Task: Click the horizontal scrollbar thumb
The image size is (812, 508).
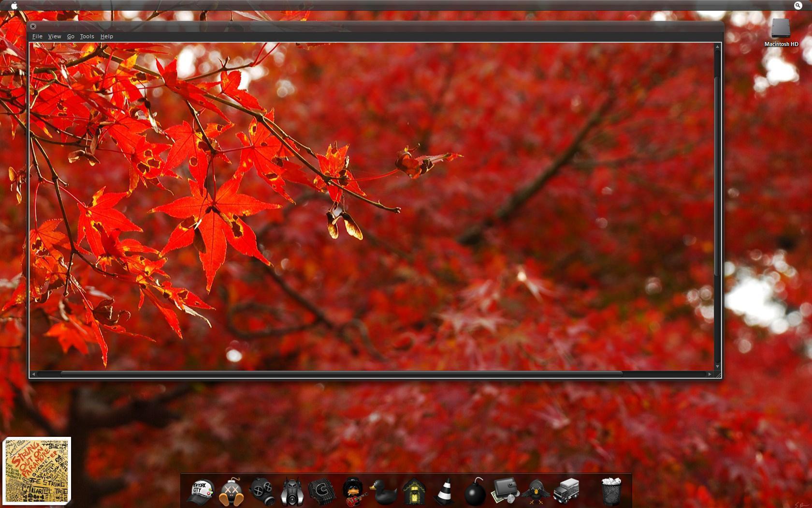Action: tap(341, 374)
